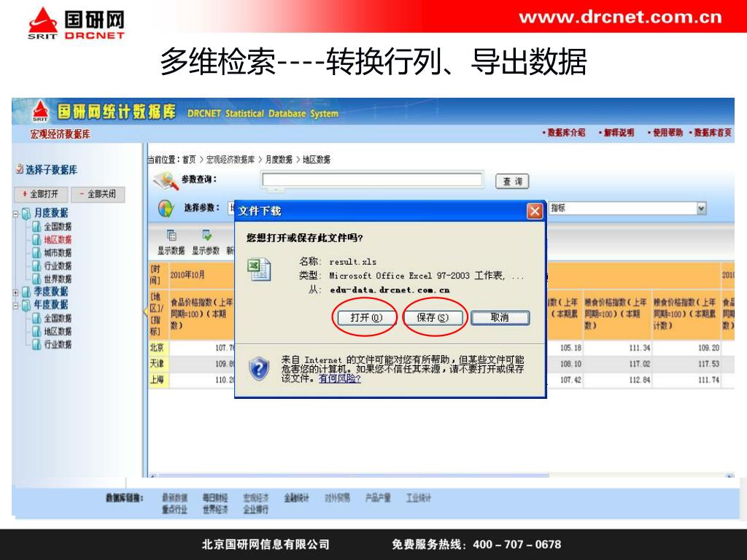Select 行业数据 under 年度数据
Image resolution: width=747 pixels, height=560 pixels.
click(58, 344)
